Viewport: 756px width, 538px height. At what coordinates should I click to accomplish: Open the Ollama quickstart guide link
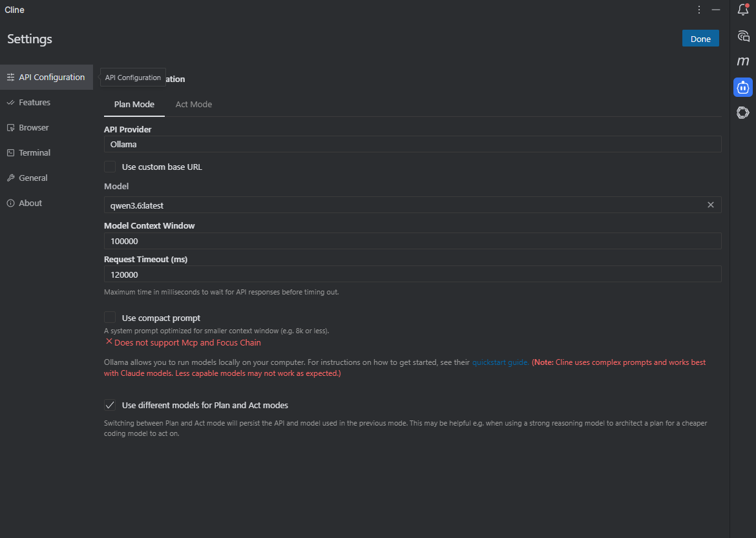click(x=500, y=362)
